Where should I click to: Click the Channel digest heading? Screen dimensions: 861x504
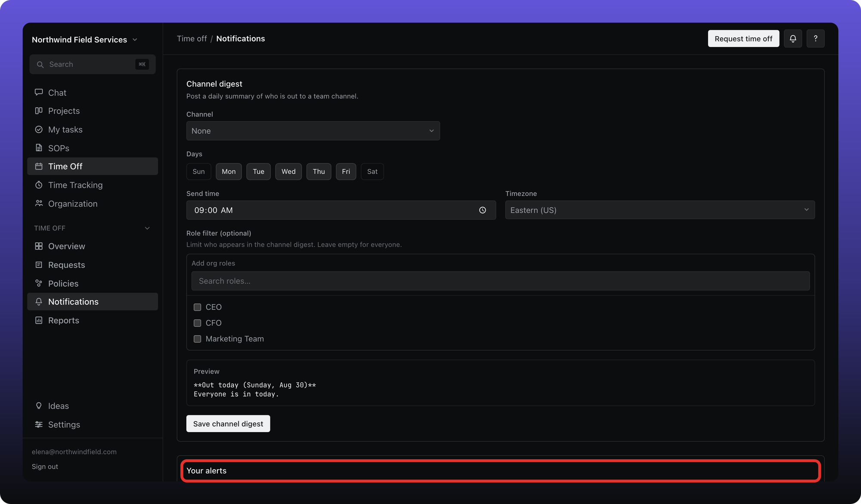[x=214, y=84]
